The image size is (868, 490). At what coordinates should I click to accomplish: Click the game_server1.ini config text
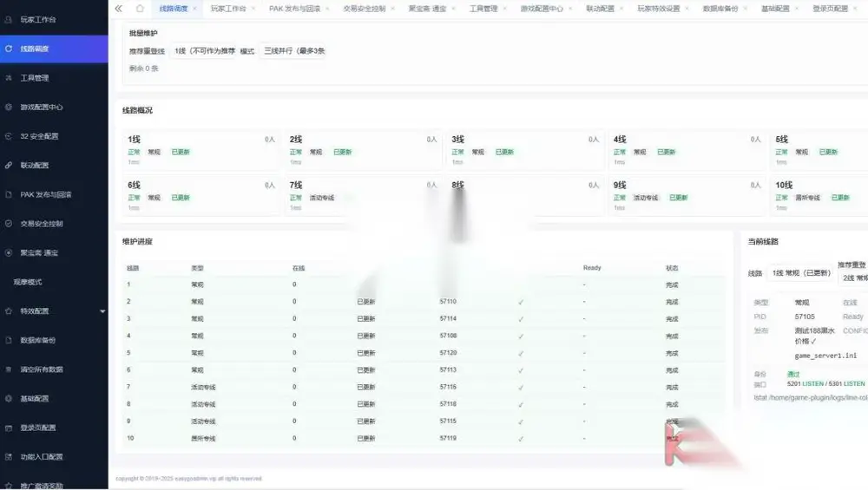[825, 356]
